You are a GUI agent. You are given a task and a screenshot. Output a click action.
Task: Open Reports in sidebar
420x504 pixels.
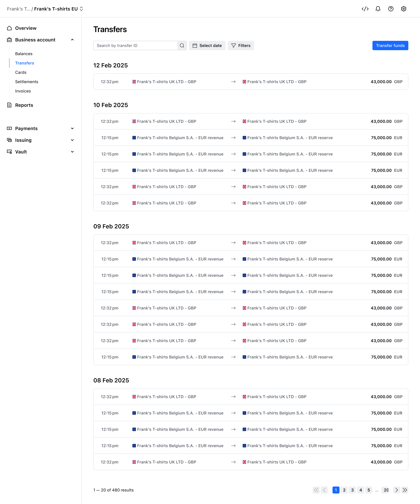tap(24, 105)
